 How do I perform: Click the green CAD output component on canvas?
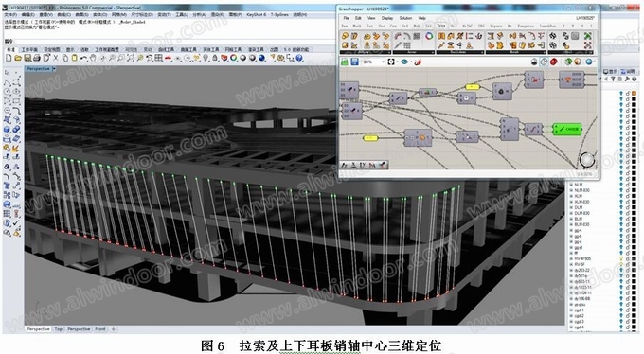point(567,129)
